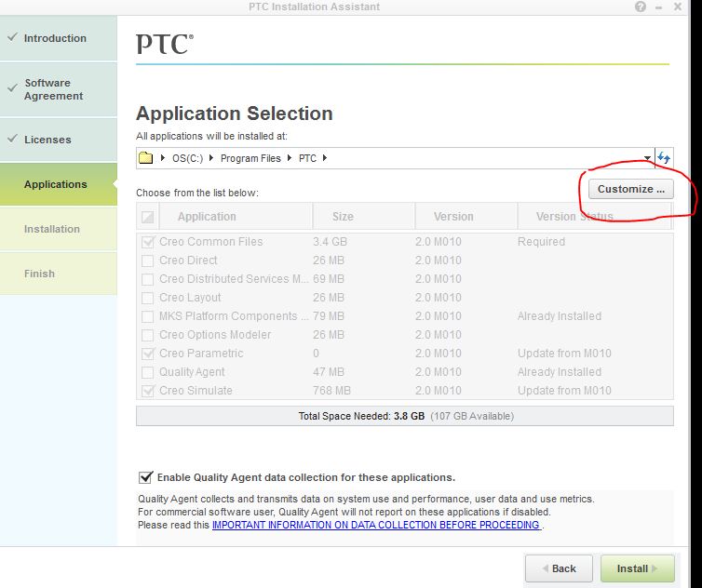Expand the arrow after Program Files
The height and width of the screenshot is (588, 702).
(x=290, y=158)
